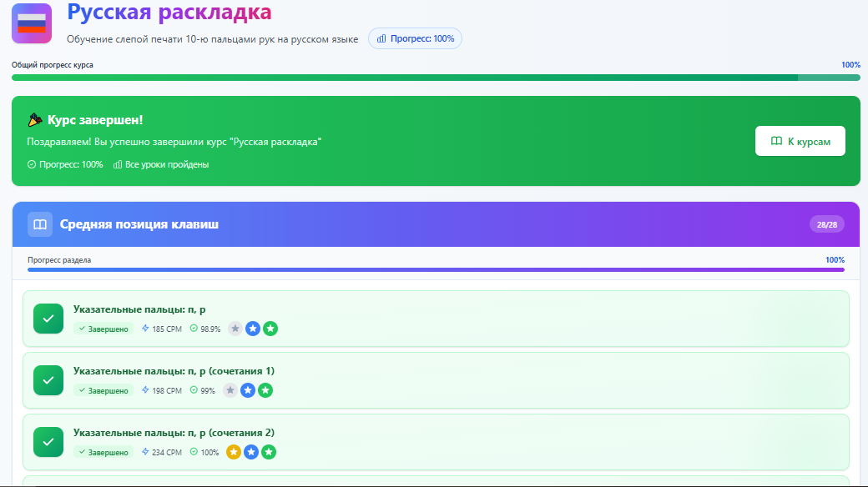Click the blue star on сочетания 1 lesson

(248, 390)
